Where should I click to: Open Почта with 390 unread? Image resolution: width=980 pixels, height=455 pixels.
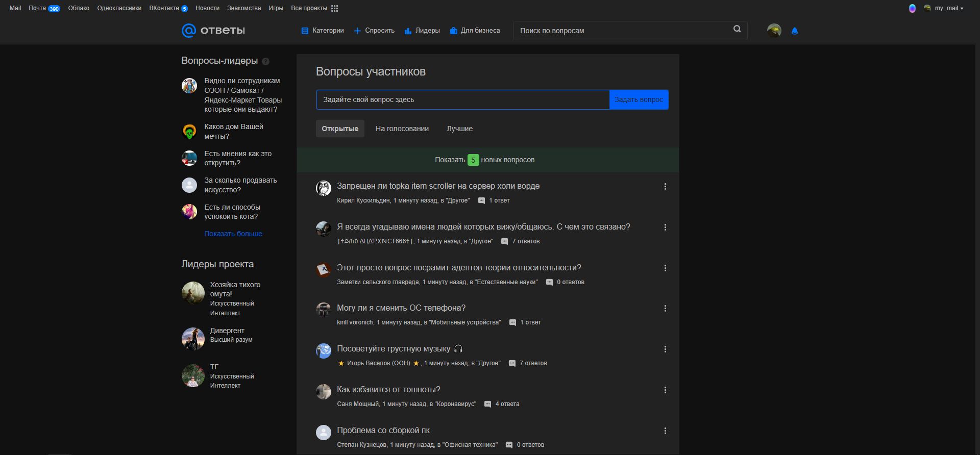[x=44, y=8]
